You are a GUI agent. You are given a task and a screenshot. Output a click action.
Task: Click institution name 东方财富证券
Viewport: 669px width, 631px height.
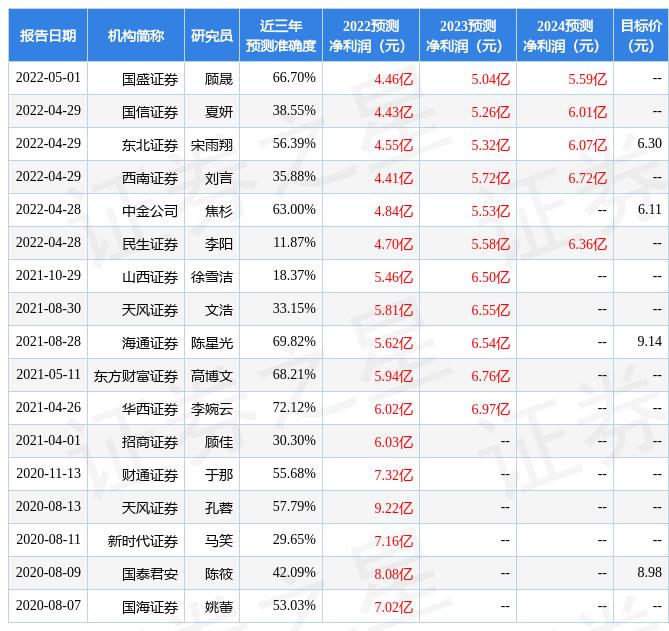pos(136,376)
